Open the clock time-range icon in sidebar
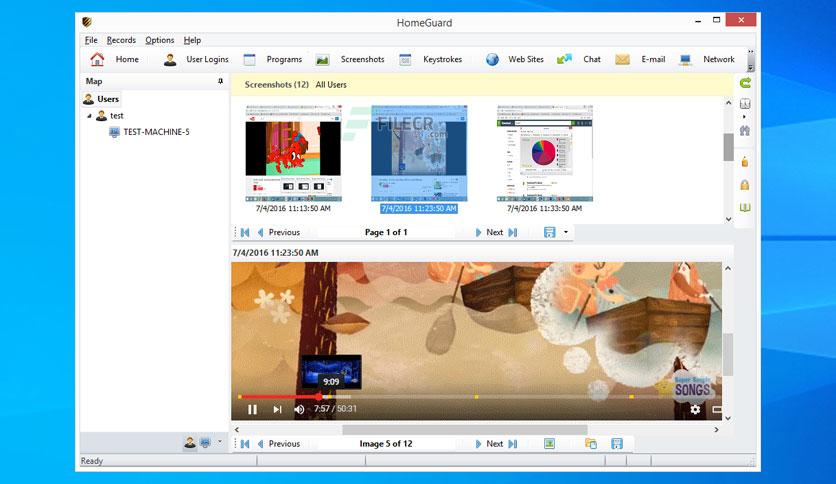 [745, 103]
